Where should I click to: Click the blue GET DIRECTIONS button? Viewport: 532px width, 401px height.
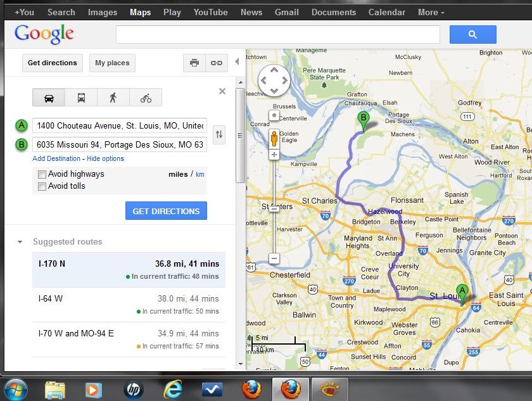click(166, 211)
